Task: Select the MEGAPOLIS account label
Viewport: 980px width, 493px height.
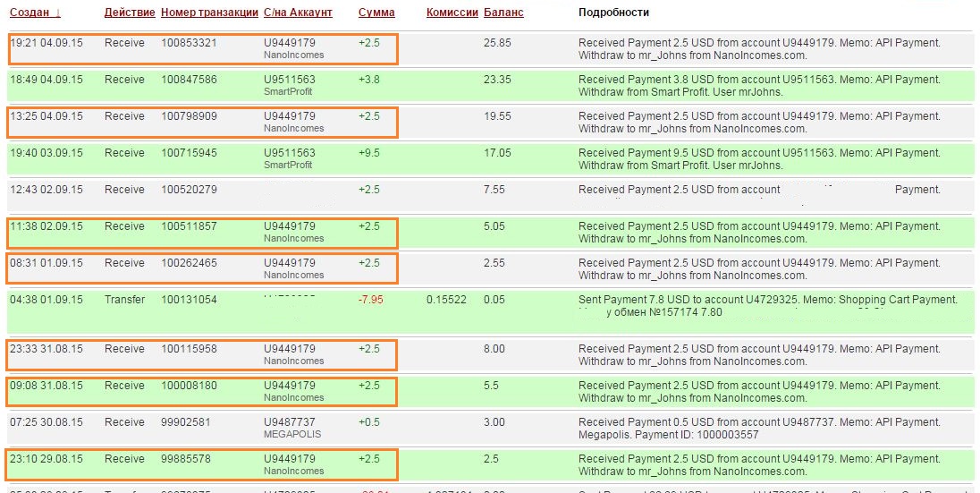Action: pos(291,434)
